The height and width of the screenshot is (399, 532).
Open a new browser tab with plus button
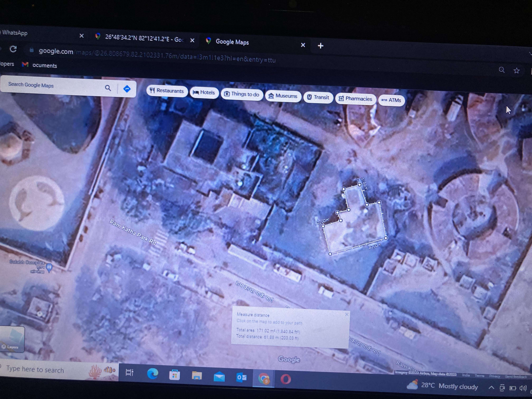point(320,46)
